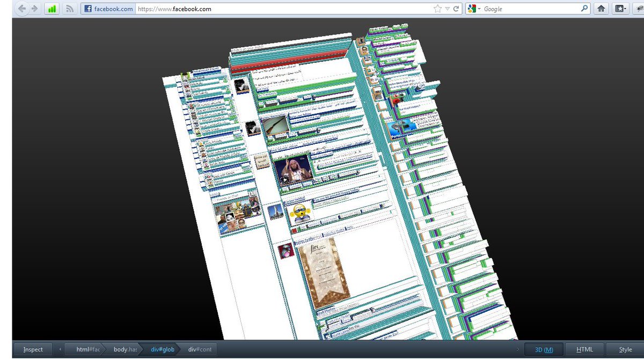The height and width of the screenshot is (359, 644).
Task: Select the div#cont breadcrumb
Action: tap(200, 349)
